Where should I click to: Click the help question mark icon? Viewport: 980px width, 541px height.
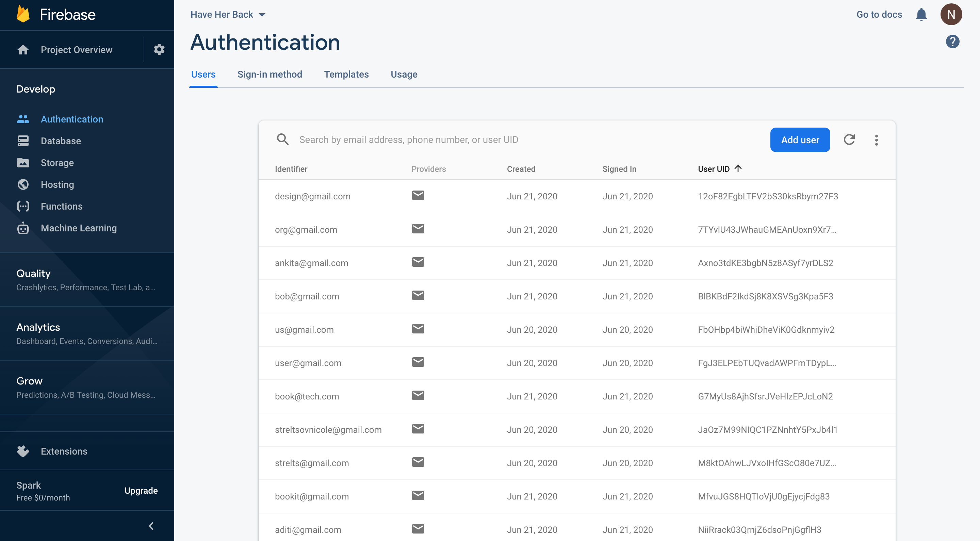click(x=952, y=42)
